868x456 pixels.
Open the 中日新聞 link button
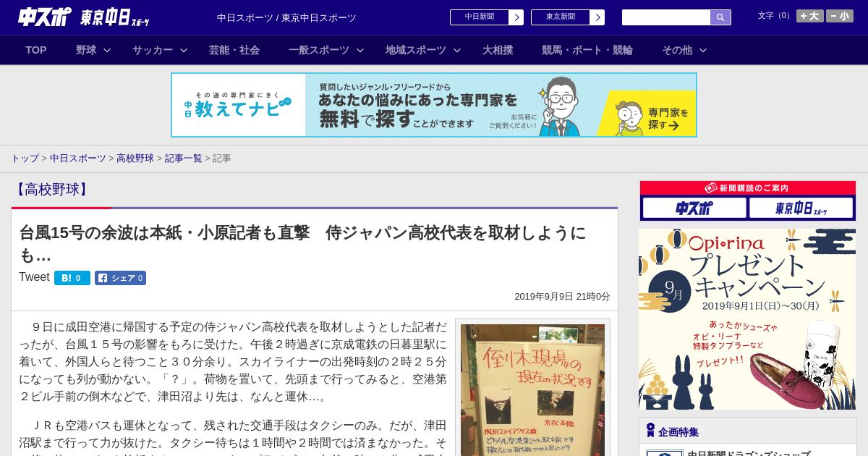[x=480, y=17]
